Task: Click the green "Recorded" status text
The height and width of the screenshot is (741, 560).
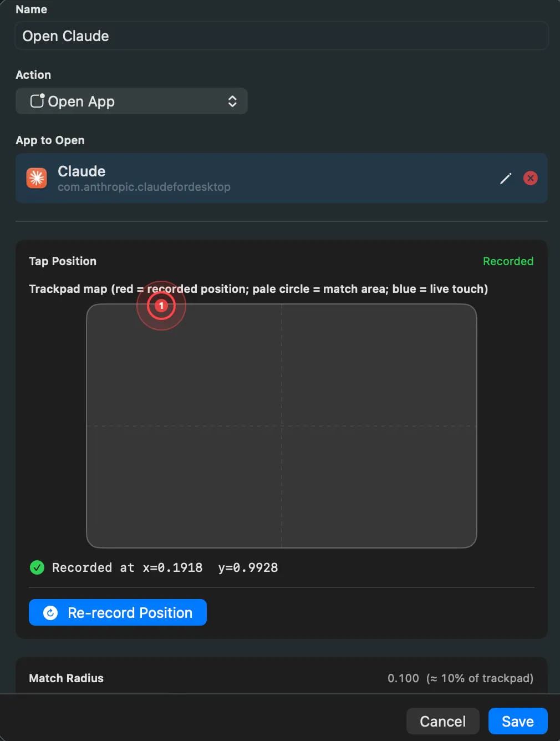Action: (508, 261)
